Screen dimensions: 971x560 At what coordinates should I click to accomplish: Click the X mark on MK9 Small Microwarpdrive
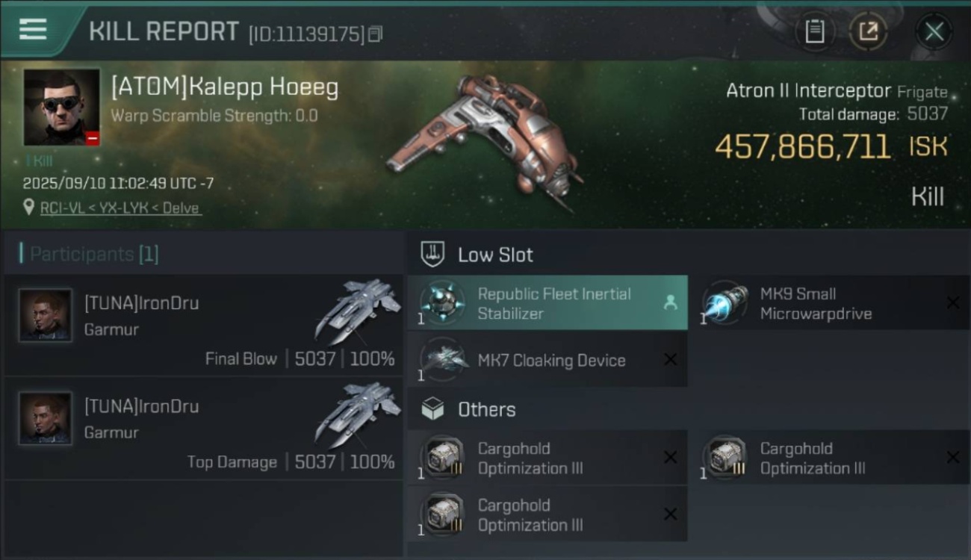pos(953,302)
